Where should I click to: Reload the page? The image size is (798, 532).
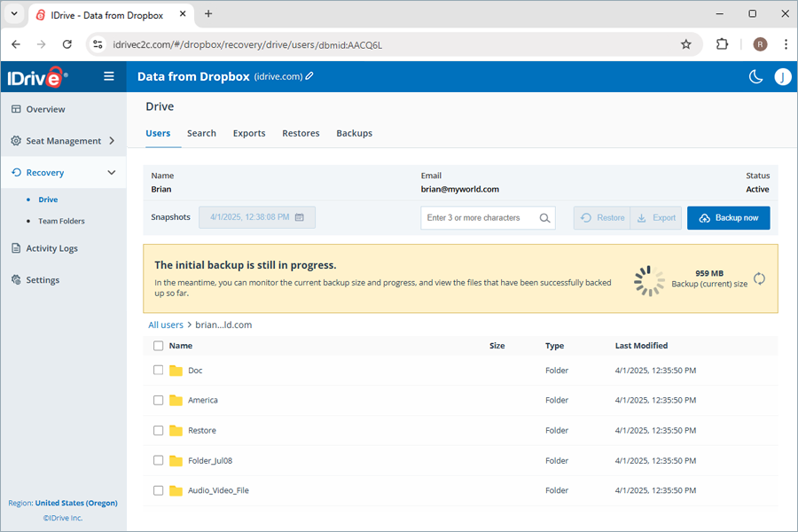[67, 44]
